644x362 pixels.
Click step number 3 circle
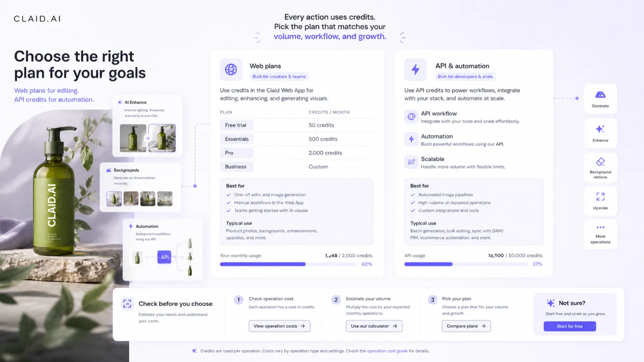pos(432,300)
